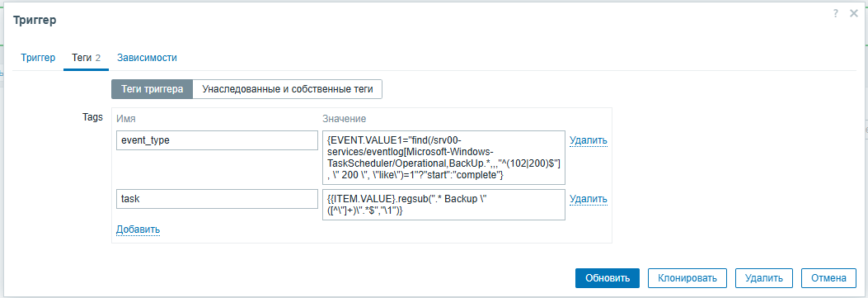
Task: Click the event_type tag name field
Action: tap(217, 140)
